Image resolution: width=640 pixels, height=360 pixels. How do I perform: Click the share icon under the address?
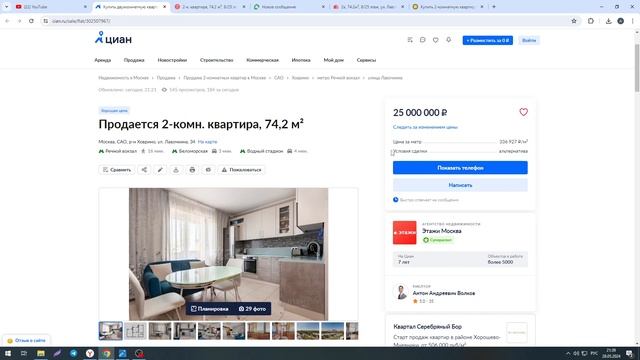click(144, 170)
